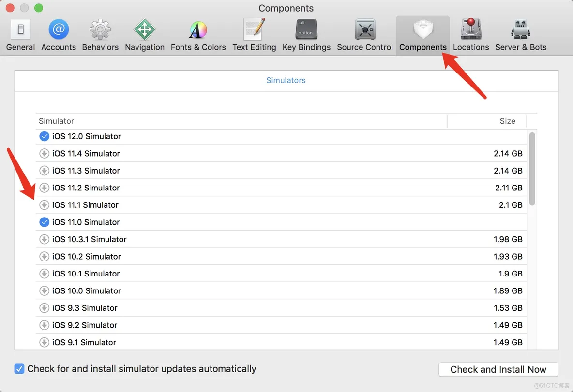
Task: Sort by the Size column header
Action: pyautogui.click(x=507, y=121)
